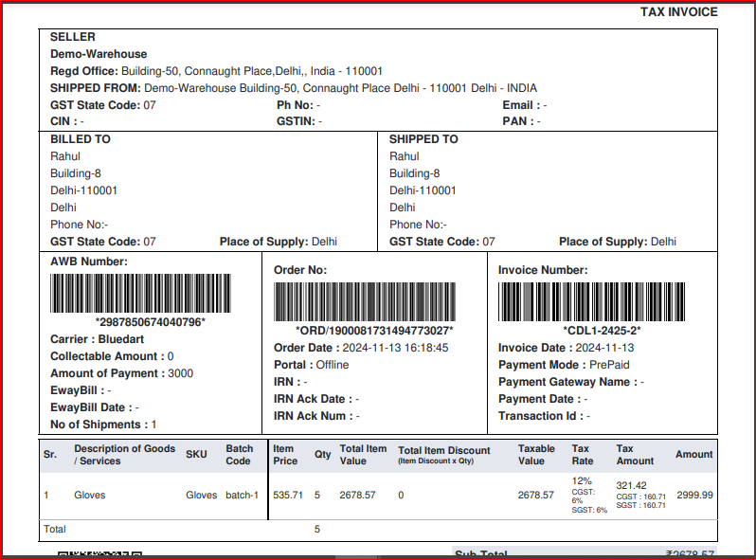Click Invoice Date 2024-11-13

tap(566, 348)
